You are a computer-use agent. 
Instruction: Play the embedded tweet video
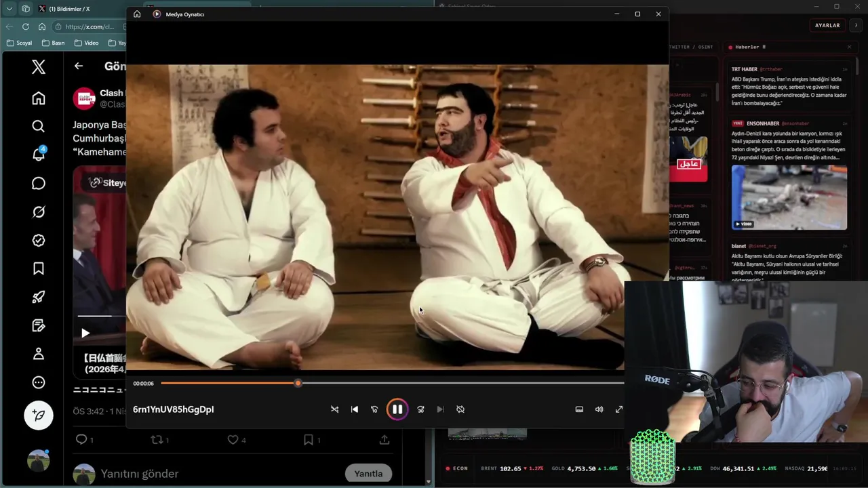(x=85, y=333)
